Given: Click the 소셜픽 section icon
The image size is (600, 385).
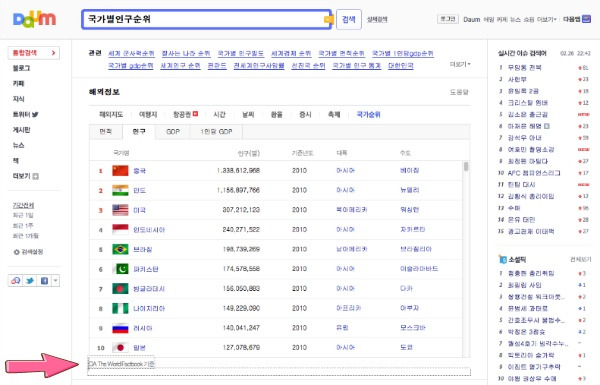Looking at the screenshot, I should [502, 259].
